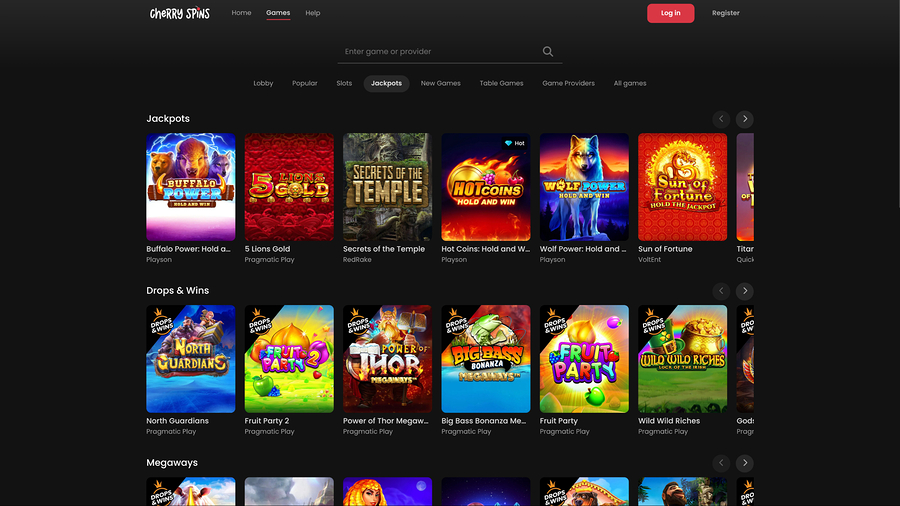Open the Game Providers tab
Screen dimensions: 900x506
coord(568,83)
